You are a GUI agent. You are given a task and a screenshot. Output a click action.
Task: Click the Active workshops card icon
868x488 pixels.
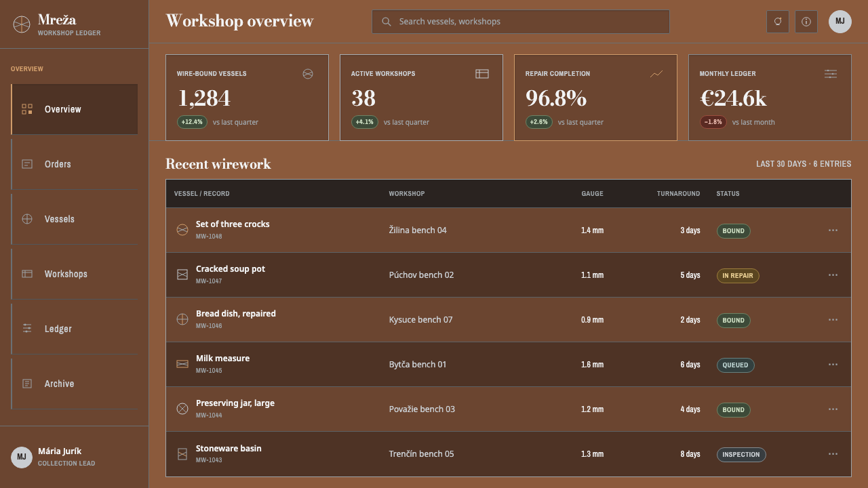click(x=482, y=74)
